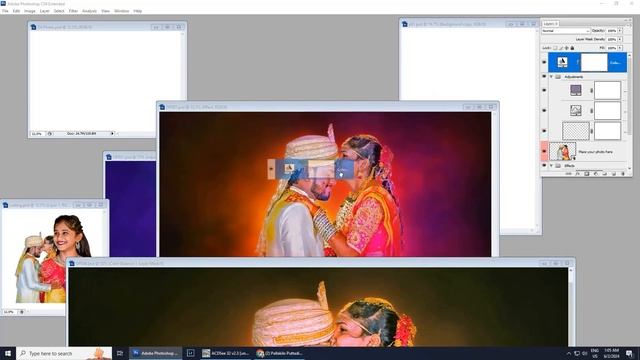Click the Adjustments group folder icon
The width and height of the screenshot is (640, 360).
(x=558, y=76)
